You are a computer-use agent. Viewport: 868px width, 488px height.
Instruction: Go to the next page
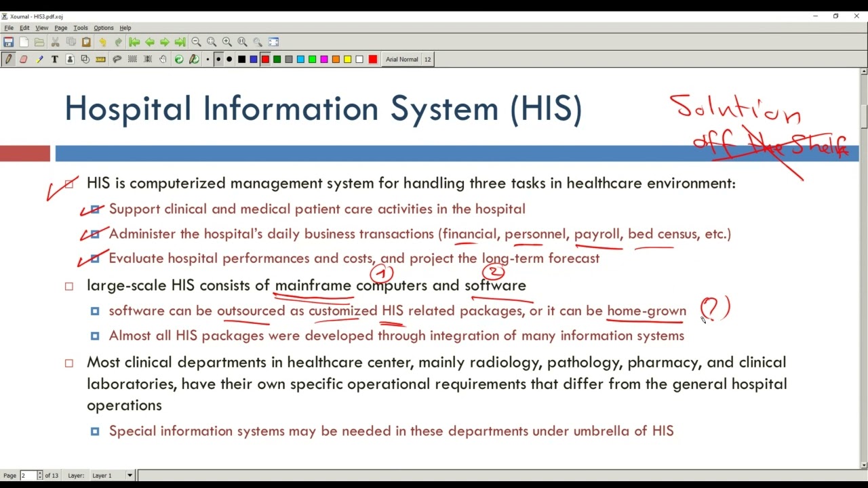(165, 42)
